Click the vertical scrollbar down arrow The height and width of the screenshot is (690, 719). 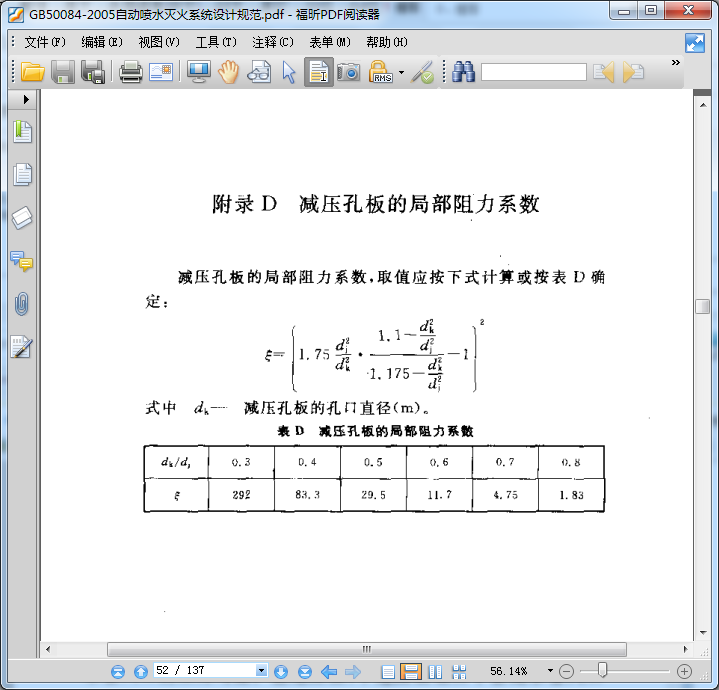[703, 633]
